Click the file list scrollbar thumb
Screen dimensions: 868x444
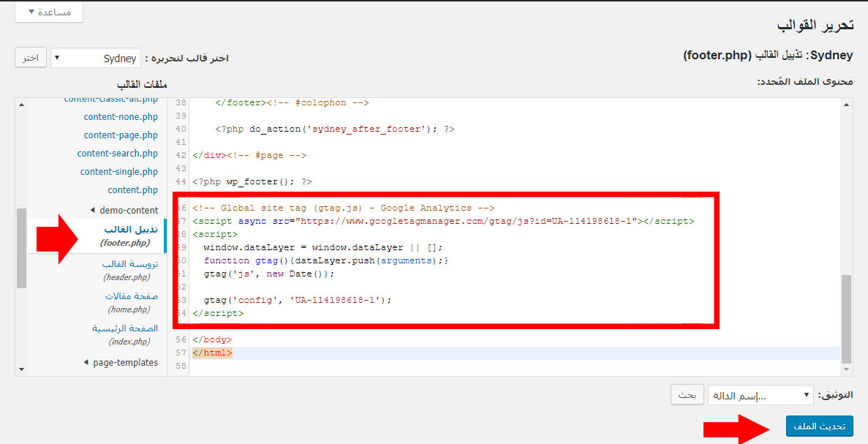(22, 248)
